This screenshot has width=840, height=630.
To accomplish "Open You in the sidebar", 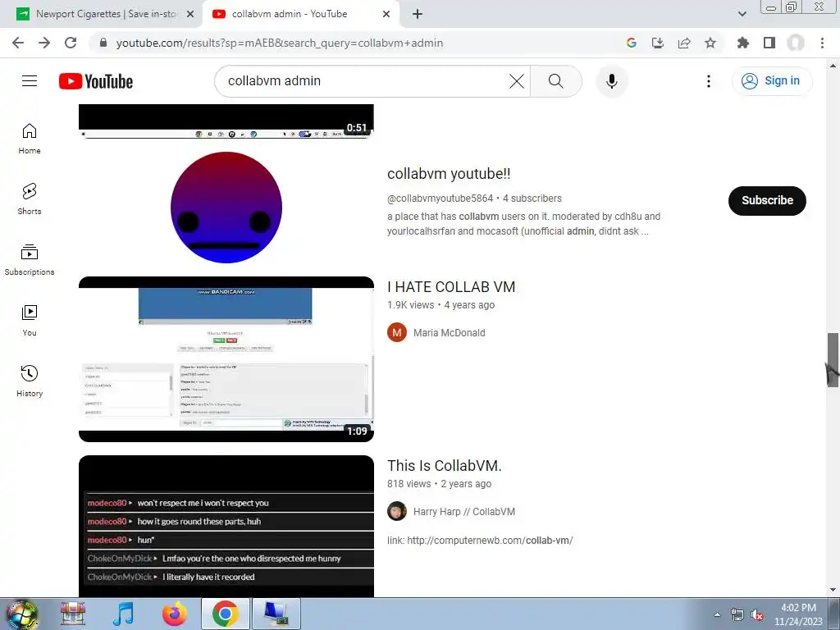I will click(x=30, y=321).
